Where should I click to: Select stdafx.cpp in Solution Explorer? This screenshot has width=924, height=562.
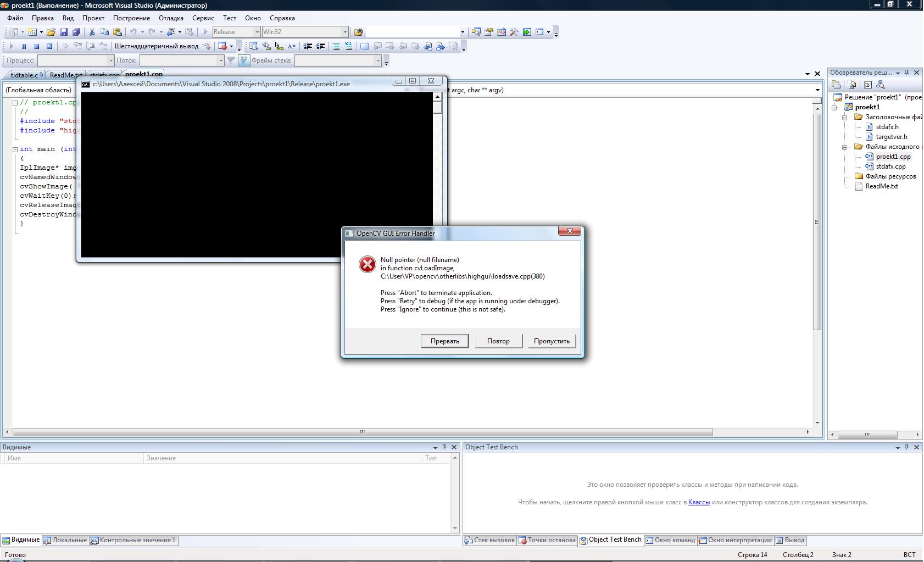(890, 166)
